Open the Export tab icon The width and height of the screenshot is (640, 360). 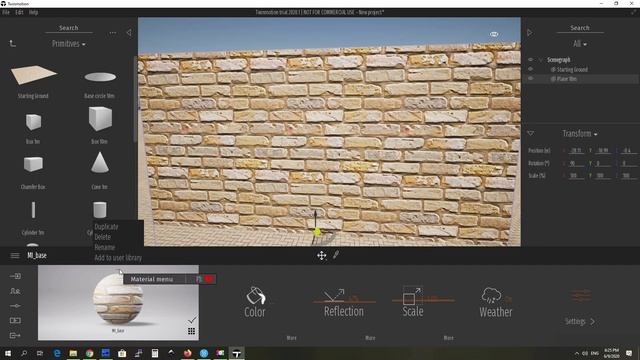(15, 336)
